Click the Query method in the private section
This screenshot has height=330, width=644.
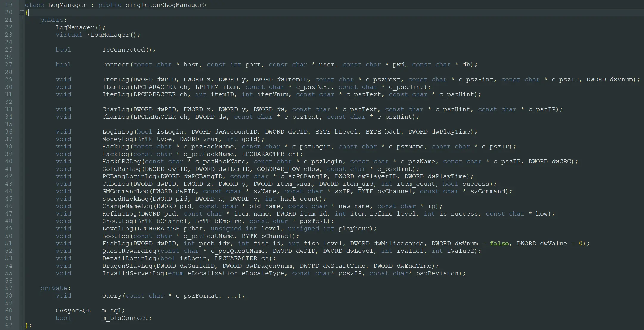[x=112, y=295]
